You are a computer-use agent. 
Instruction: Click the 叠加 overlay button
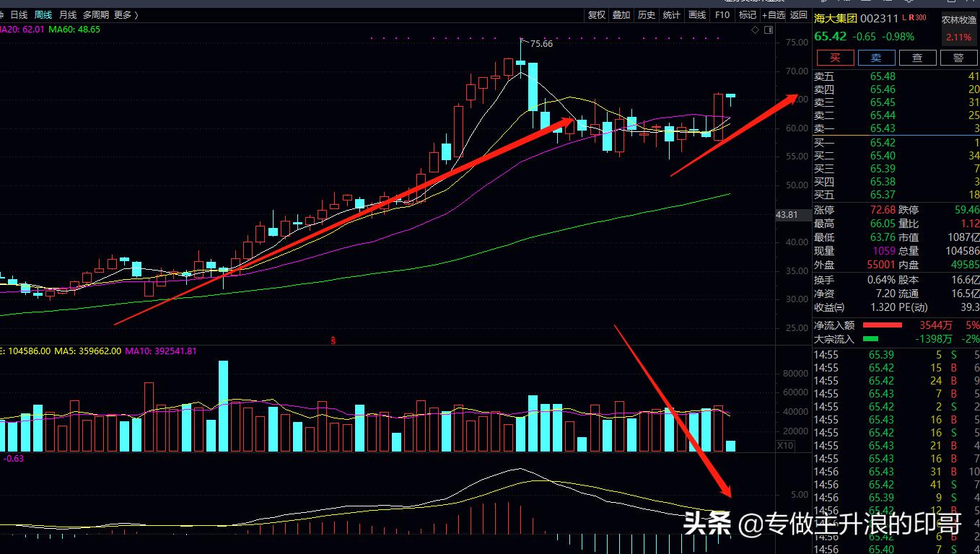621,14
